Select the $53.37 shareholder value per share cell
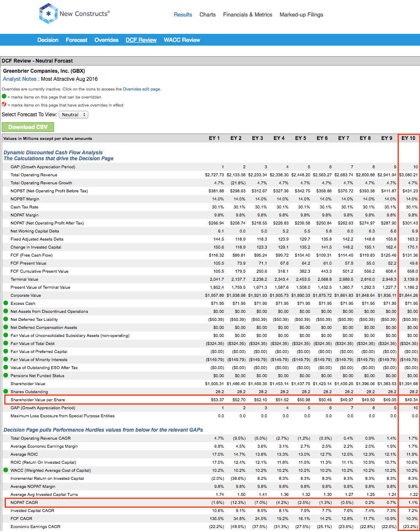This screenshot has height=531, width=420. (x=218, y=400)
